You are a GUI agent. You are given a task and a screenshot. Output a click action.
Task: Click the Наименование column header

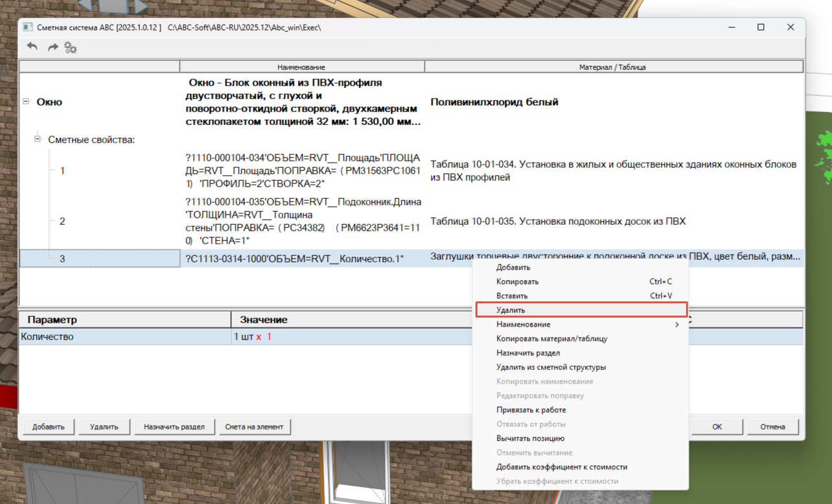(301, 67)
